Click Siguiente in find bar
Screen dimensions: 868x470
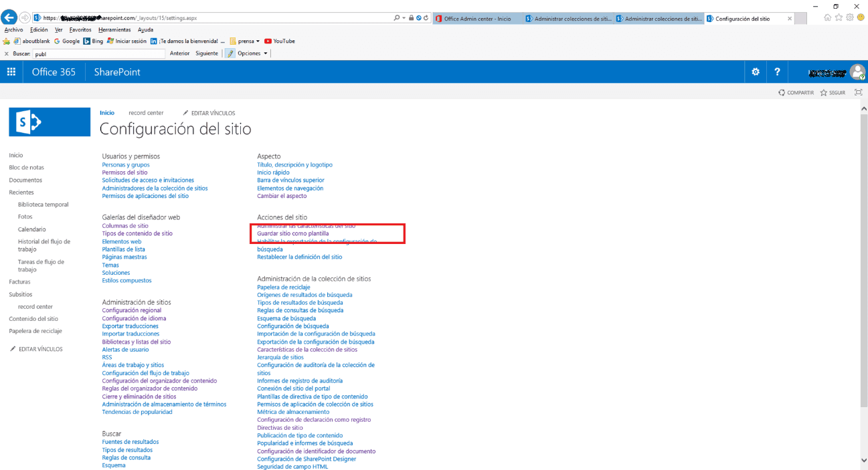click(x=207, y=53)
